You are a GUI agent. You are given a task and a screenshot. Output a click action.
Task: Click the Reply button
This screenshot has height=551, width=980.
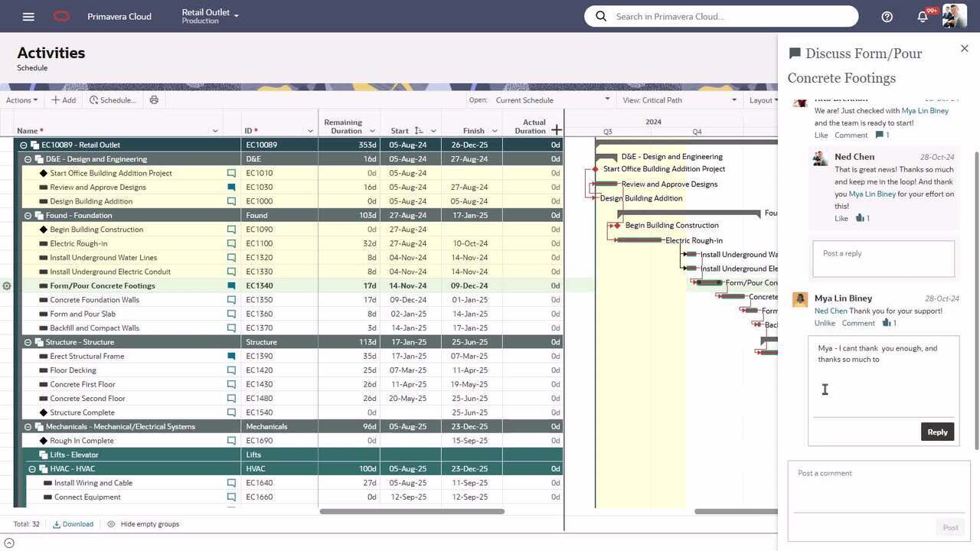(x=937, y=432)
